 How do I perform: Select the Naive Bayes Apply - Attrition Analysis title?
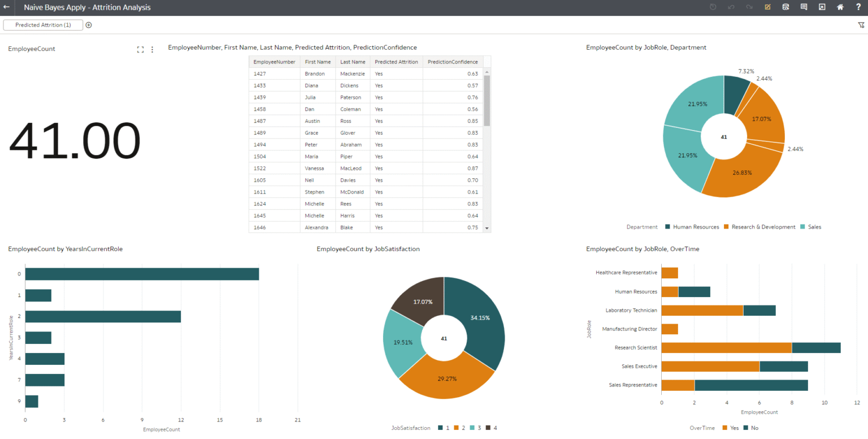pyautogui.click(x=87, y=7)
